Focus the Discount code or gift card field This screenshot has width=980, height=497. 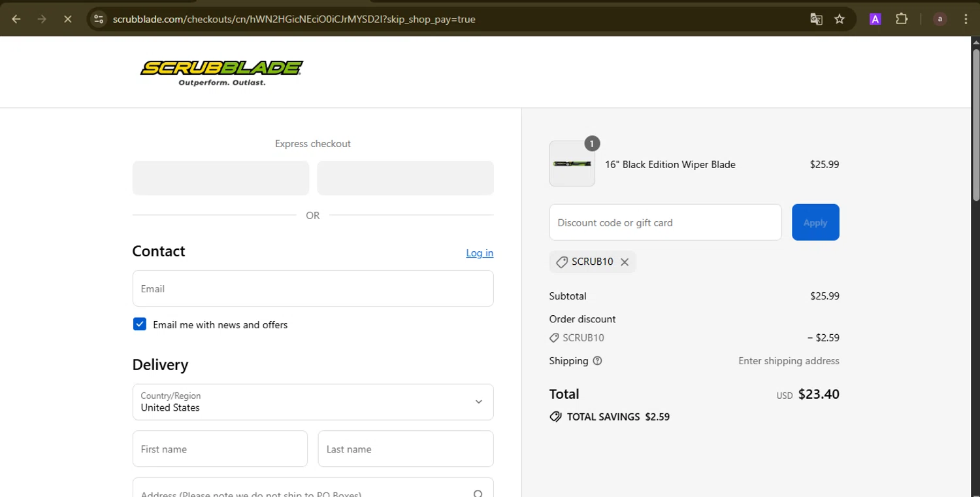pyautogui.click(x=665, y=222)
